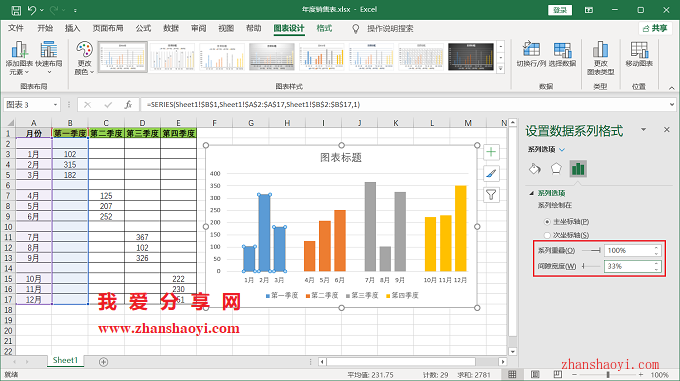Click the chart filters funnel button

pos(491,195)
